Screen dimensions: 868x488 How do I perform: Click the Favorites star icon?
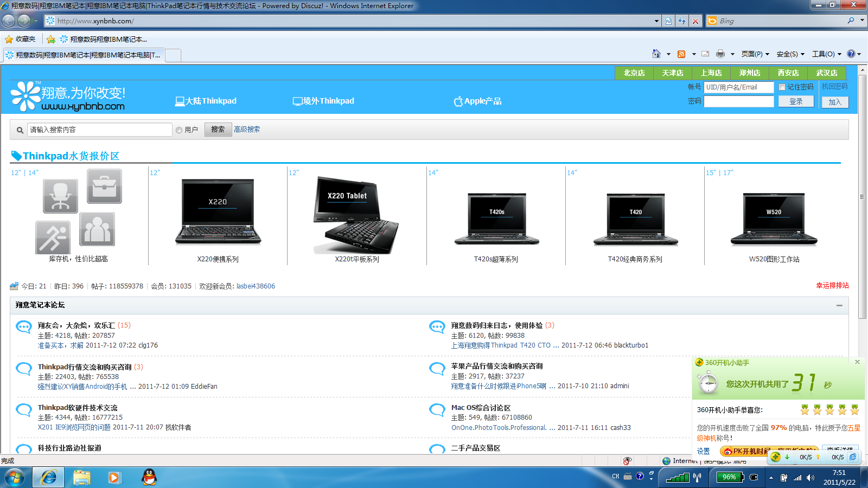(x=9, y=39)
